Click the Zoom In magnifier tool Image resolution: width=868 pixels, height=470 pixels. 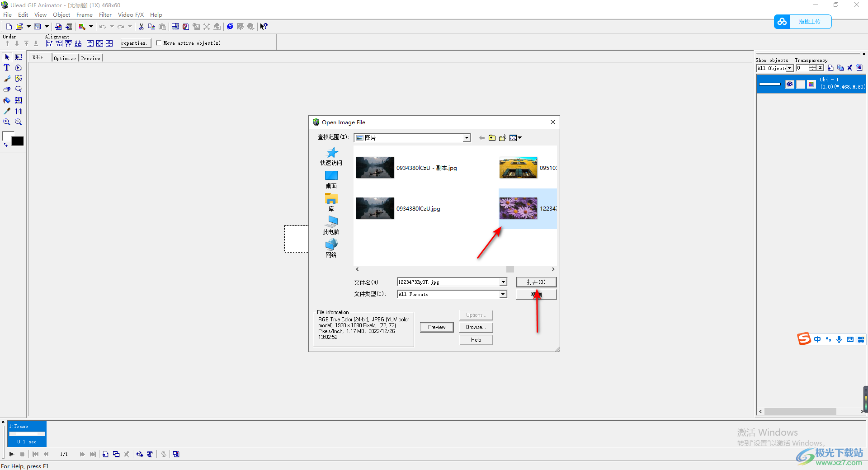pyautogui.click(x=7, y=122)
